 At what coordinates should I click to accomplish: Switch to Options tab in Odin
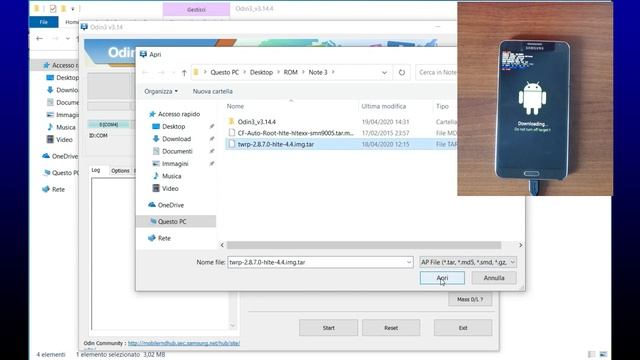click(120, 171)
